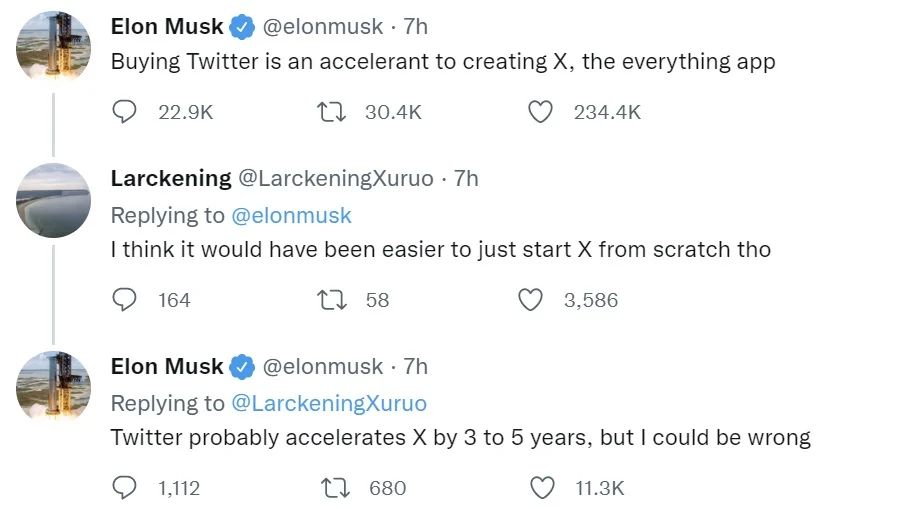Viewport: 918px width, 509px height.
Task: Click reply icon on Larckening's tweet
Action: [x=124, y=299]
